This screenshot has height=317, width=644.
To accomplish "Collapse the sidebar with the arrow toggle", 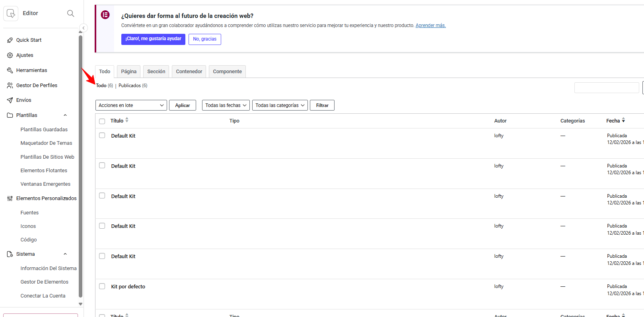I will tap(84, 28).
